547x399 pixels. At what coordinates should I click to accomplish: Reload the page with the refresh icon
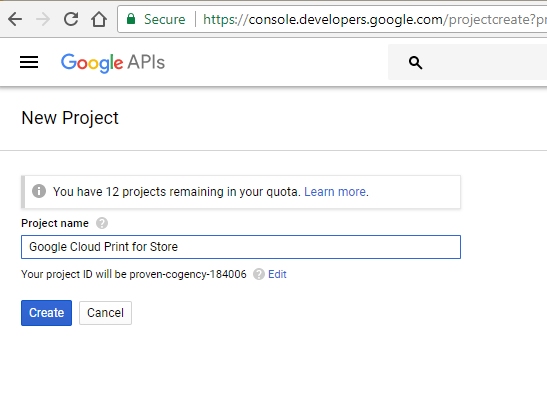[x=71, y=19]
